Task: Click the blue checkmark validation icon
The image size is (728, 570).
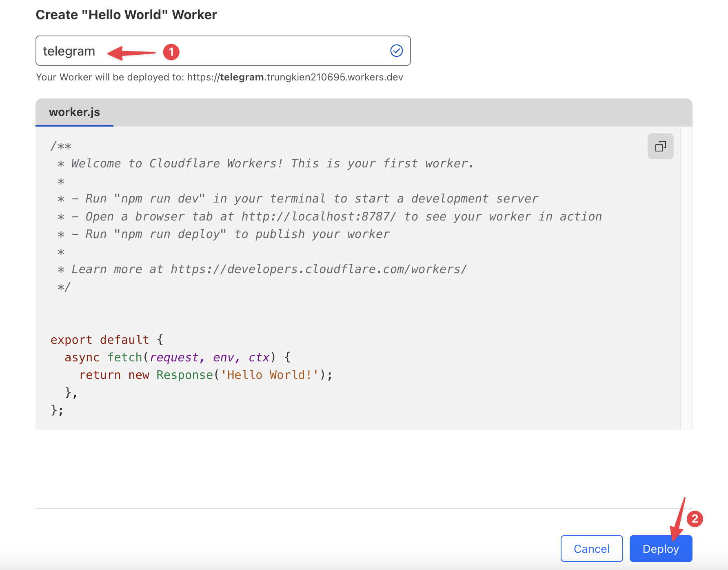Action: 397,51
